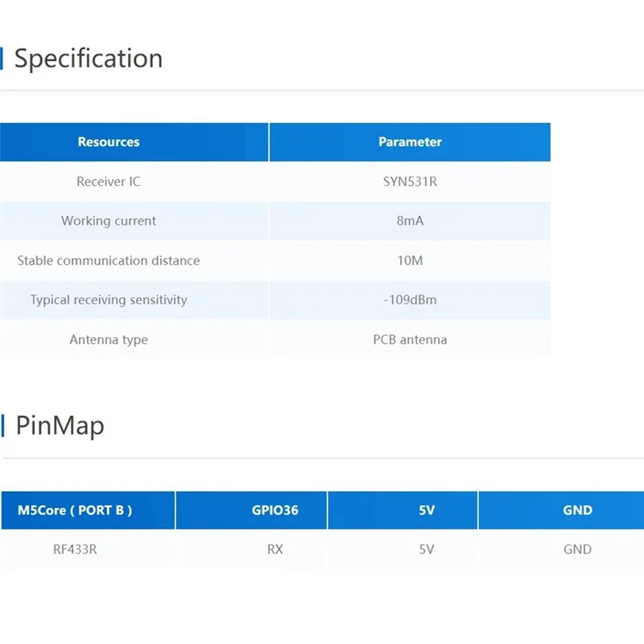This screenshot has width=644, height=644.
Task: Click the RF433R row cell
Action: point(75,549)
